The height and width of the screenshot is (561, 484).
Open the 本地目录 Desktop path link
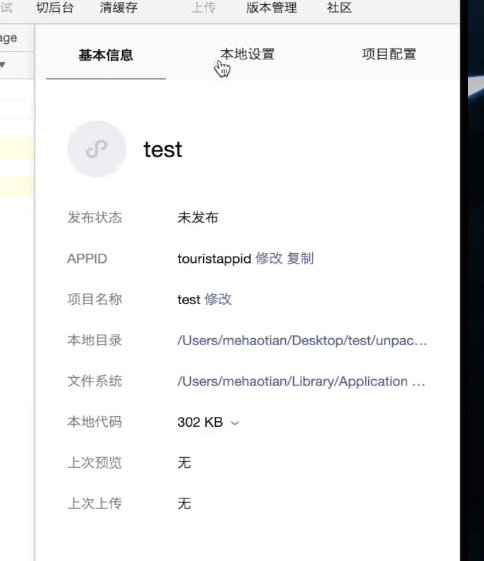302,340
